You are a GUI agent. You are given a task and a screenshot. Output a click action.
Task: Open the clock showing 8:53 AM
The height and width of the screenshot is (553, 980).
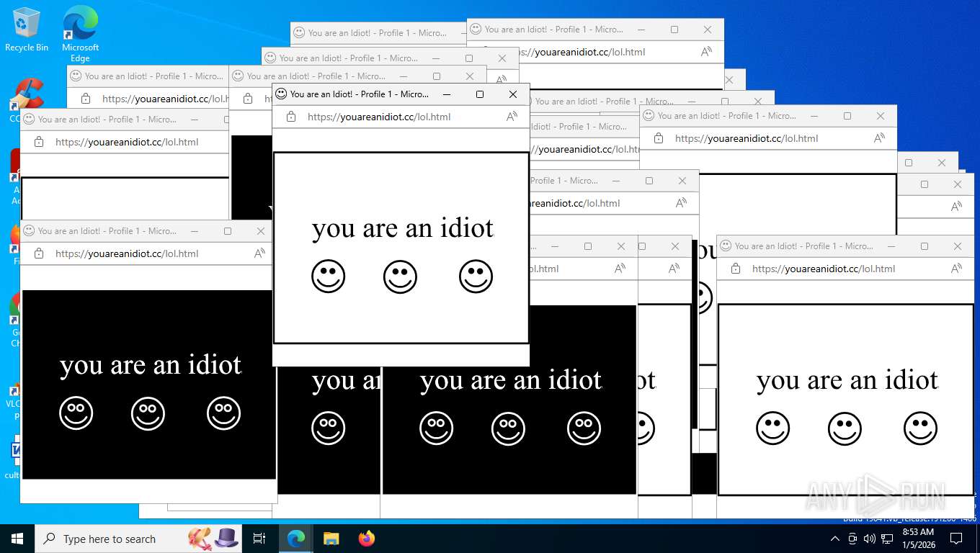(x=918, y=538)
